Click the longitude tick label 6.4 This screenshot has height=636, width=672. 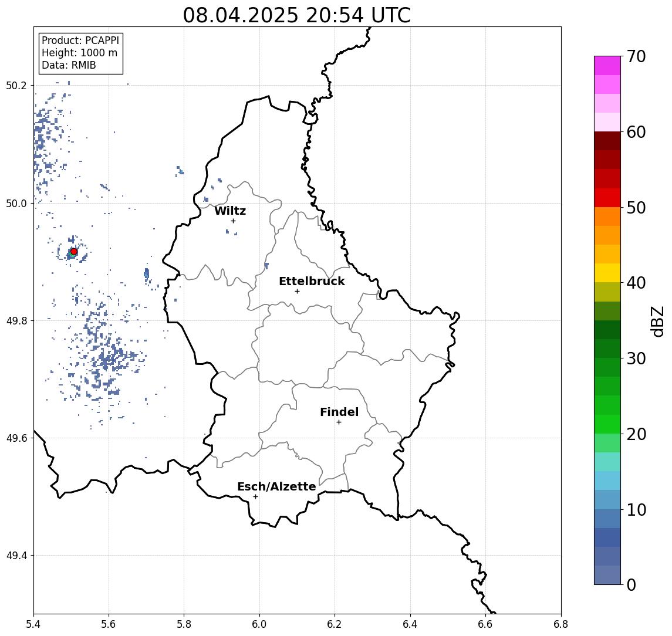(410, 624)
